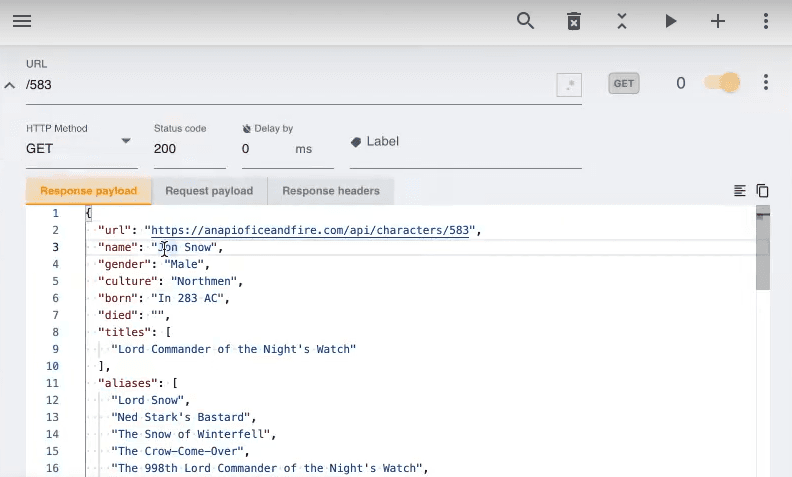
Task: Click the delete all mocks trash icon
Action: (x=574, y=21)
